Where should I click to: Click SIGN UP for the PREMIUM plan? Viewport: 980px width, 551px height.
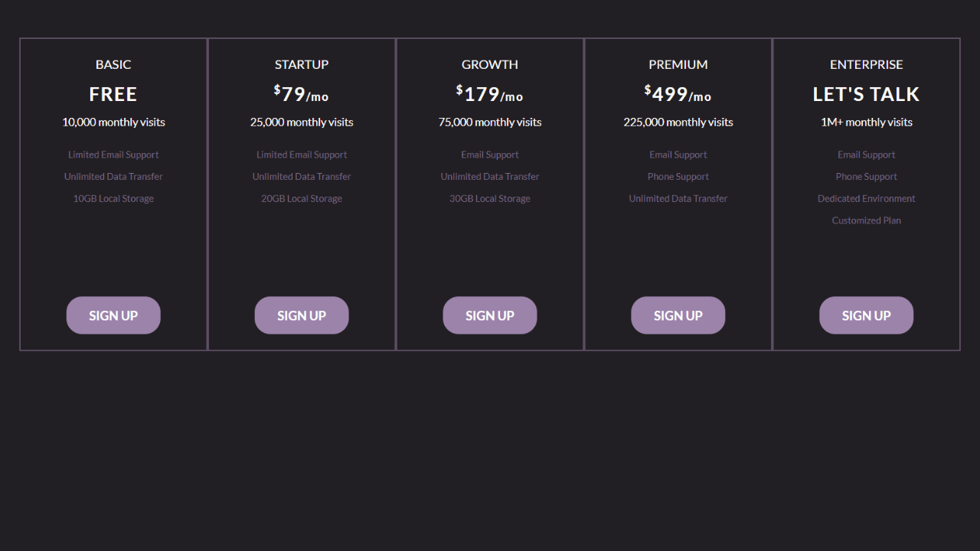(x=678, y=315)
